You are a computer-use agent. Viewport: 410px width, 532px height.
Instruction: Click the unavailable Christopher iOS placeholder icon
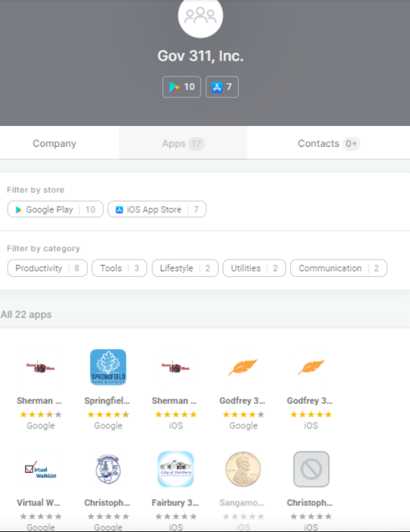[311, 469]
